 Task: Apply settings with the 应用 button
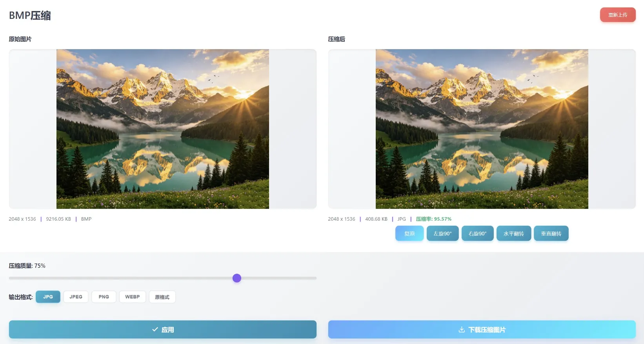pyautogui.click(x=163, y=329)
